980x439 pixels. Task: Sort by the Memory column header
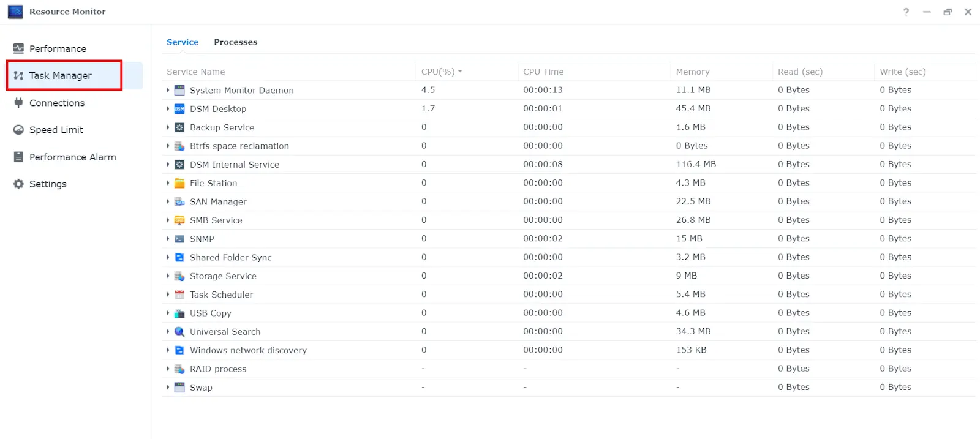pyautogui.click(x=722, y=72)
